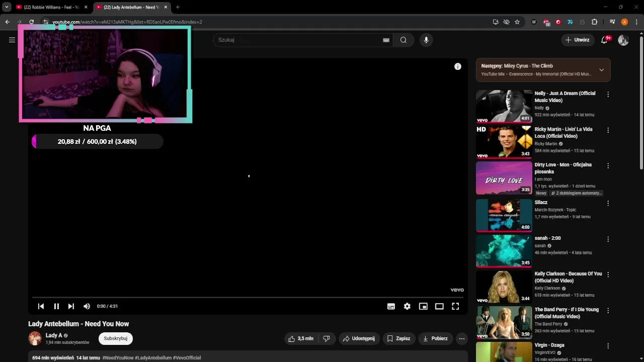Open Lady A channel avatar
Viewport: 644px width, 362px height.
(35, 338)
